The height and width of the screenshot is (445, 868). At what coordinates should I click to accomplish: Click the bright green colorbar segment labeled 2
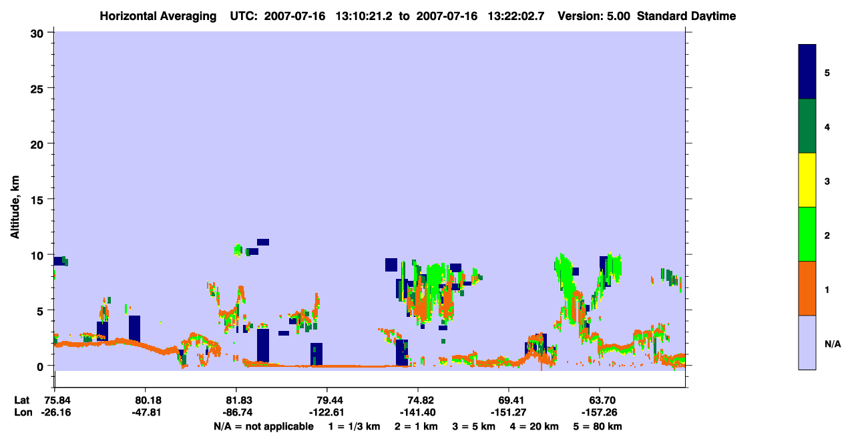click(807, 234)
